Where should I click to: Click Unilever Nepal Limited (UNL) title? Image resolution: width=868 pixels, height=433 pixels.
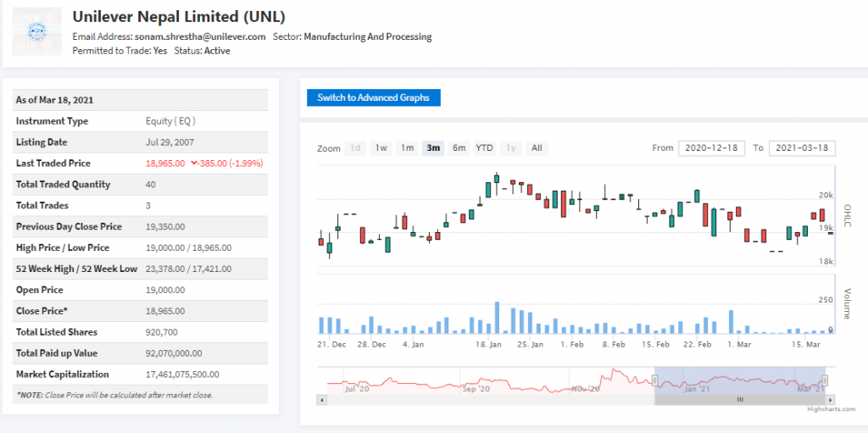[179, 17]
